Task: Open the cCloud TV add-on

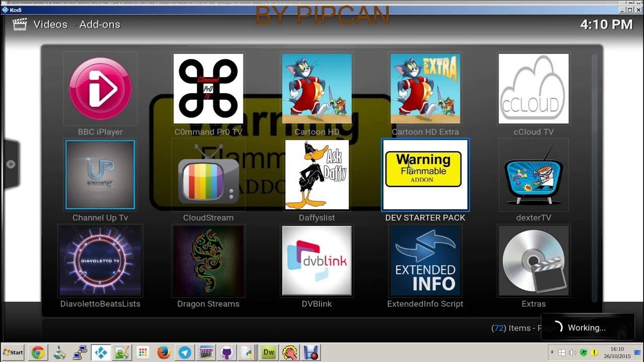Action: pyautogui.click(x=534, y=88)
